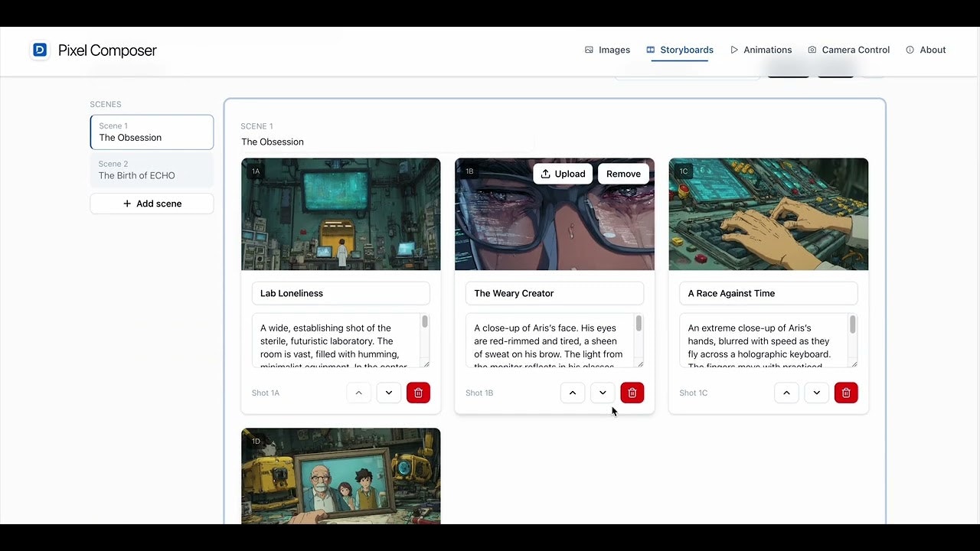The image size is (980, 551).
Task: Open the shot 1D framed photo thumbnail
Action: (341, 476)
